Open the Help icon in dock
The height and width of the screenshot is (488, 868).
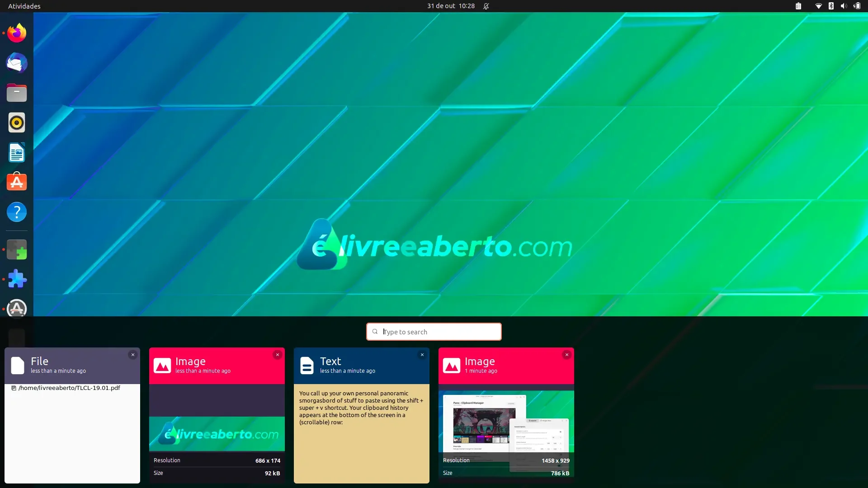tap(17, 212)
